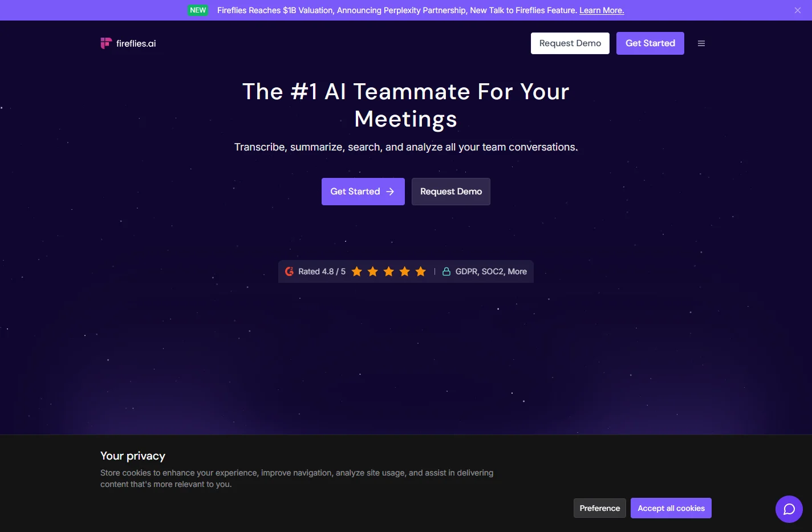Click the lock icon beside GDPR

pyautogui.click(x=446, y=271)
